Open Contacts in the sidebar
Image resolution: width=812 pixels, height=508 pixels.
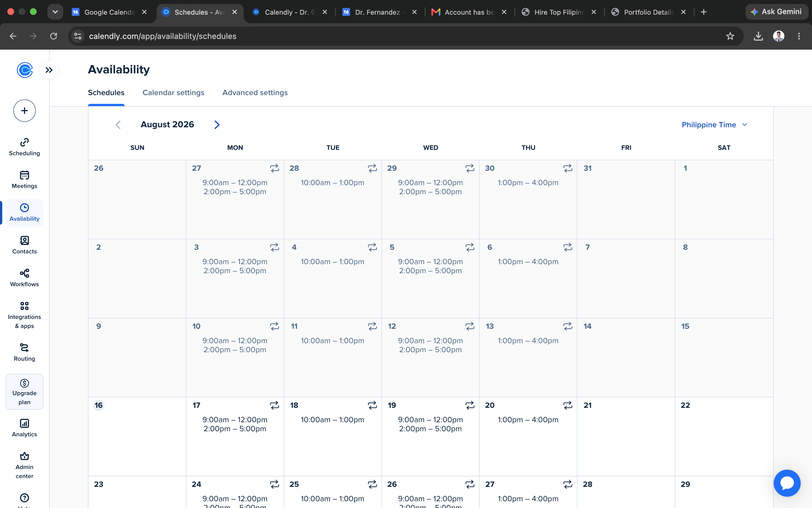coord(25,245)
